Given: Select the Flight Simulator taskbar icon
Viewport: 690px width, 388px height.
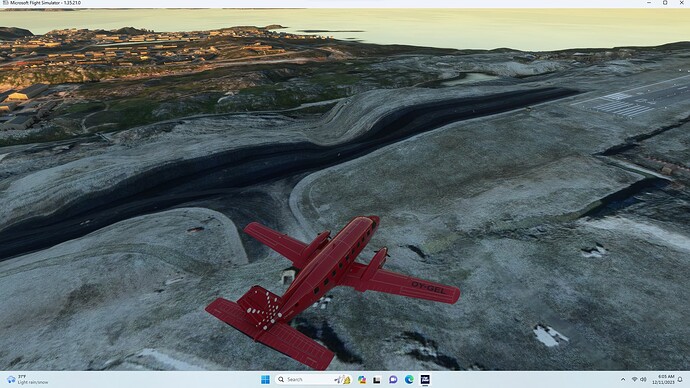Looking at the screenshot, I should [x=425, y=380].
